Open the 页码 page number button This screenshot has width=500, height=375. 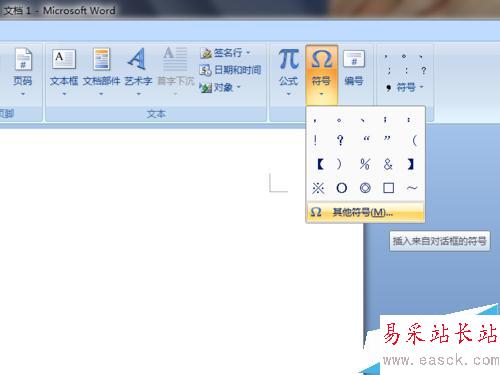click(x=23, y=71)
